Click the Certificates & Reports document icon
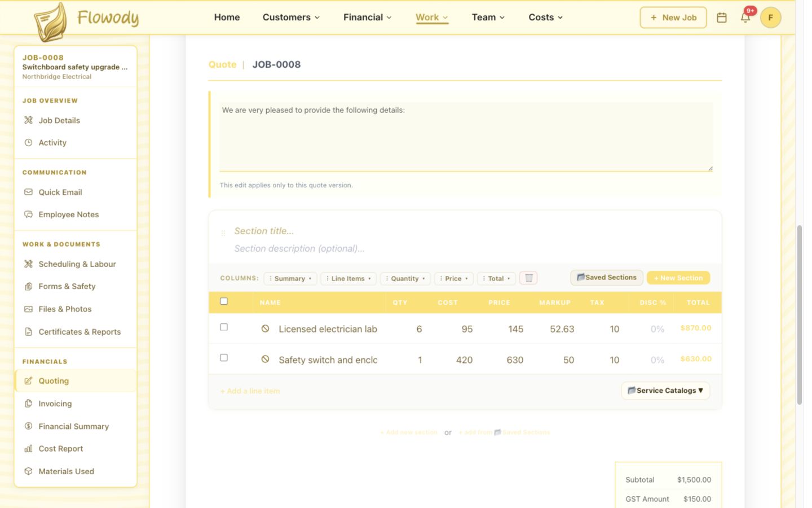The height and width of the screenshot is (508, 812). click(x=28, y=332)
